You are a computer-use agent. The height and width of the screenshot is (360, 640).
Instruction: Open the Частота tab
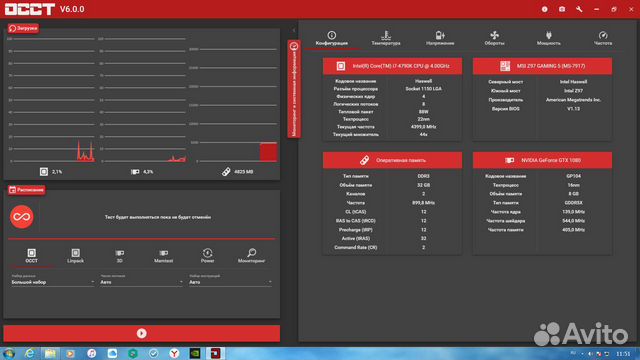coord(603,38)
